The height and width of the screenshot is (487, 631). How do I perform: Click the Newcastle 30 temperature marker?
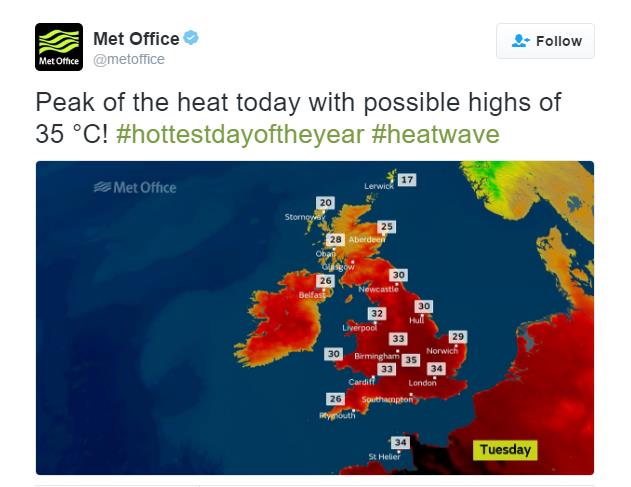pos(399,275)
